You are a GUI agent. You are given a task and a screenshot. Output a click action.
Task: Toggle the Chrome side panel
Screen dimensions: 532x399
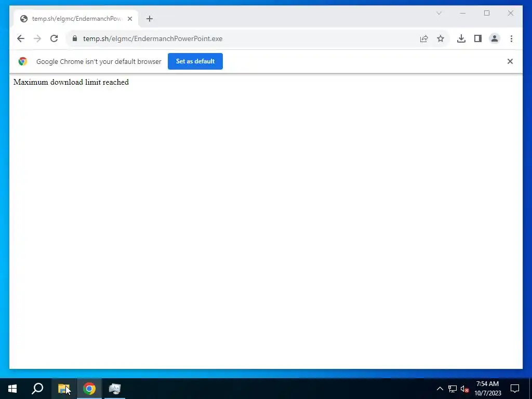click(478, 38)
